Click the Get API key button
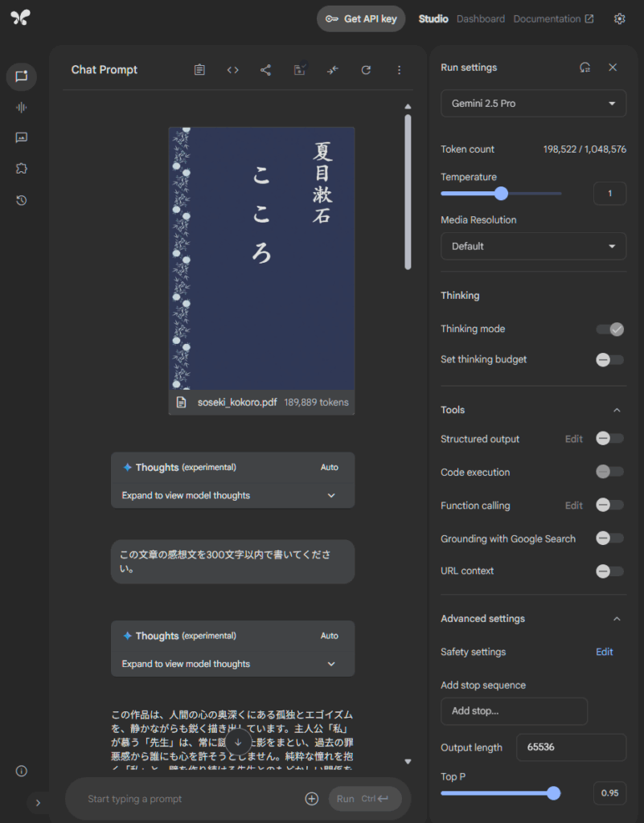 coord(361,19)
